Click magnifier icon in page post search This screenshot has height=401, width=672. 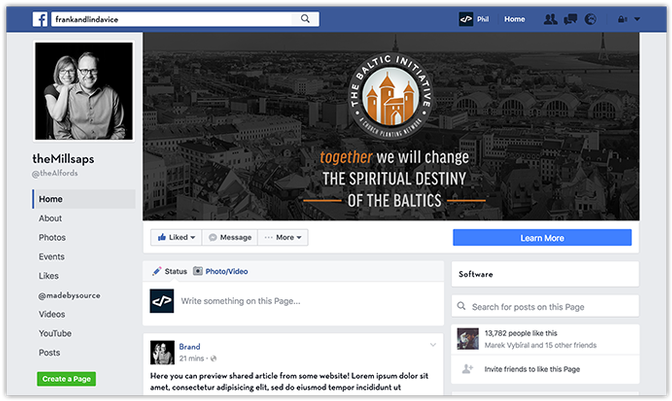click(461, 306)
